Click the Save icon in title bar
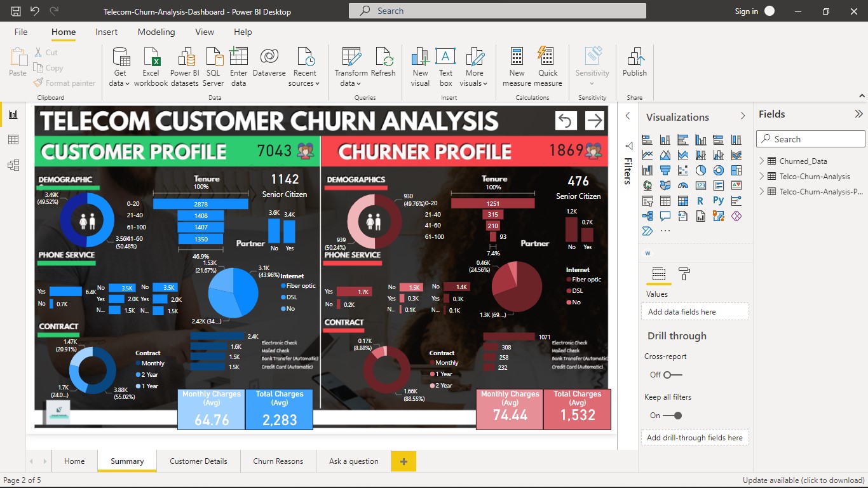This screenshot has width=868, height=488. (x=16, y=11)
